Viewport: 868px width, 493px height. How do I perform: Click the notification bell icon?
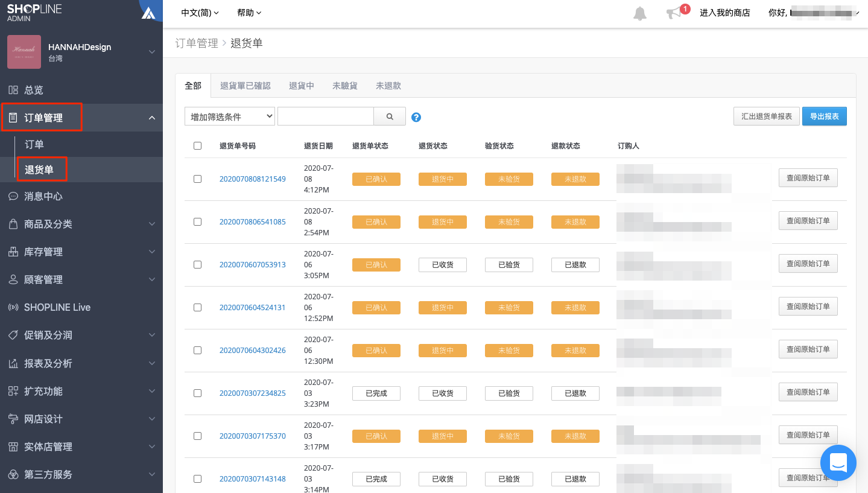point(640,13)
